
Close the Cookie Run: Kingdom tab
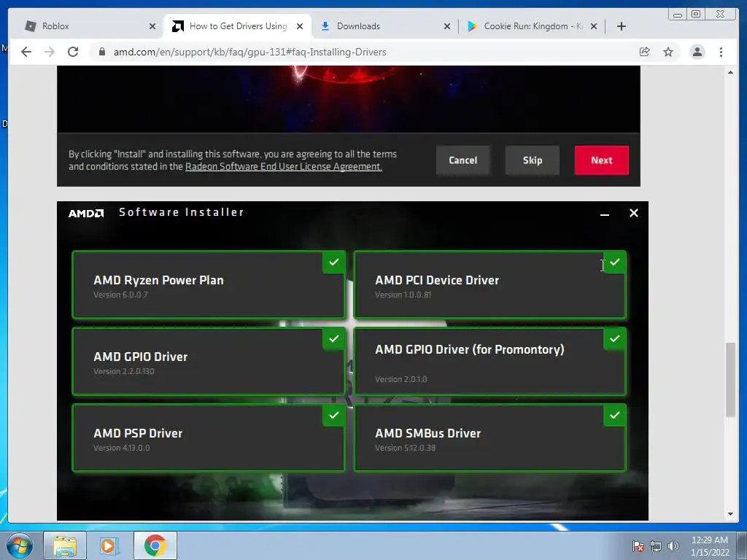[x=594, y=26]
